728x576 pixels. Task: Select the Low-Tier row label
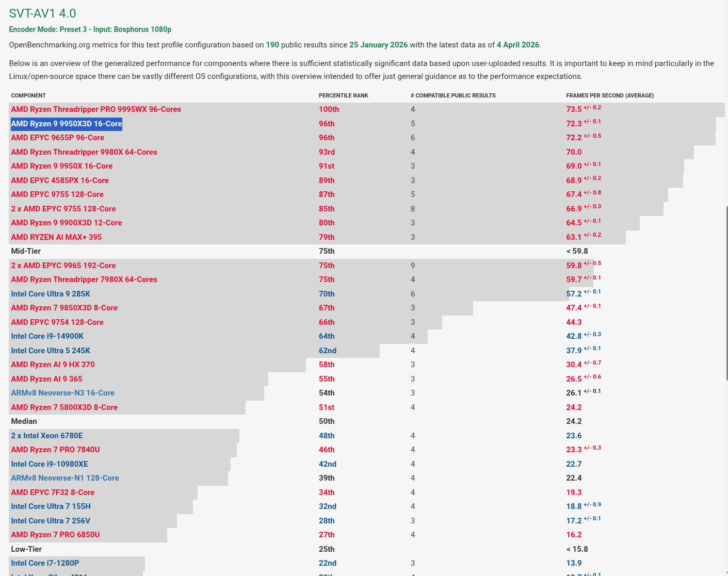(x=26, y=549)
